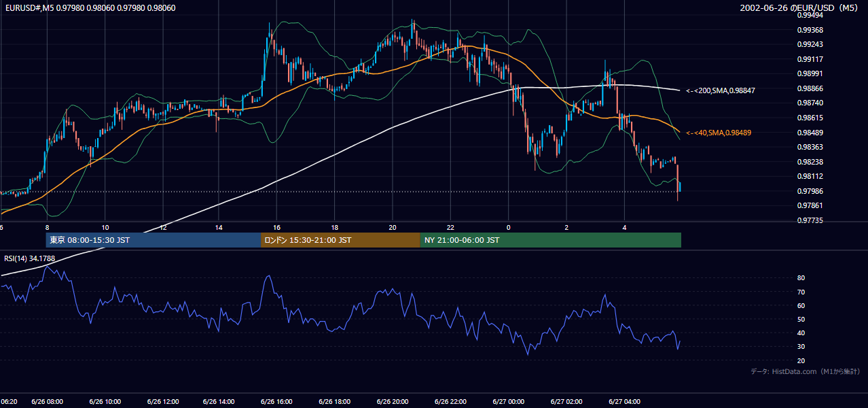The width and height of the screenshot is (868, 408).
Task: Click the RSI(14) 34.1788 indicator label
Action: 30,258
